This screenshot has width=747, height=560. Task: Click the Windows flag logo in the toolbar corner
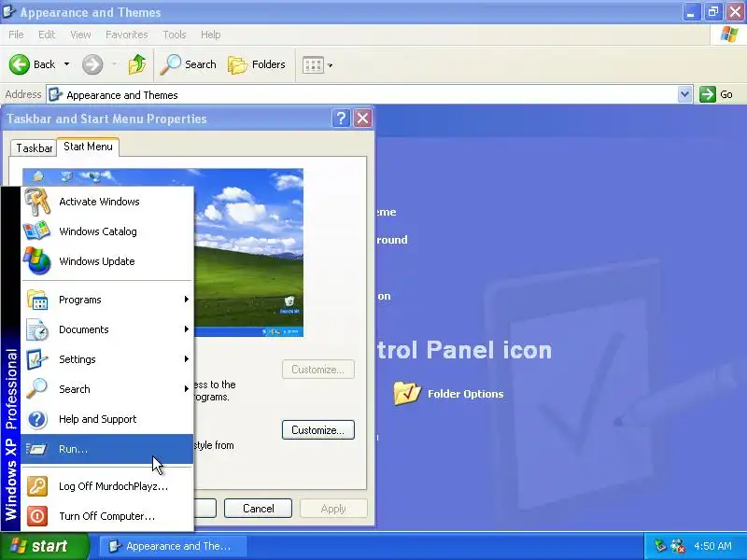tap(729, 35)
